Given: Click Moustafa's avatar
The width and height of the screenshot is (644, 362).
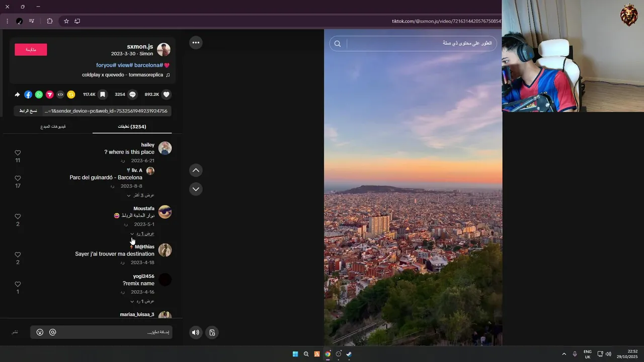Looking at the screenshot, I should point(165,212).
